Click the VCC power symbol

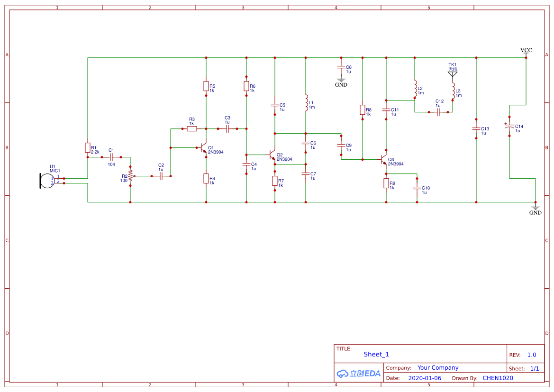click(x=526, y=52)
